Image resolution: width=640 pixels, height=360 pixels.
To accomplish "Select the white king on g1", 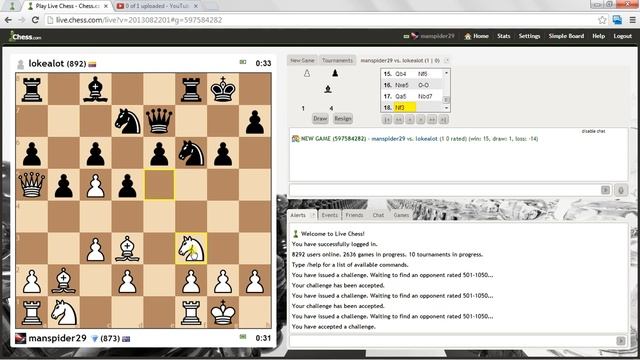I will click(x=223, y=312).
